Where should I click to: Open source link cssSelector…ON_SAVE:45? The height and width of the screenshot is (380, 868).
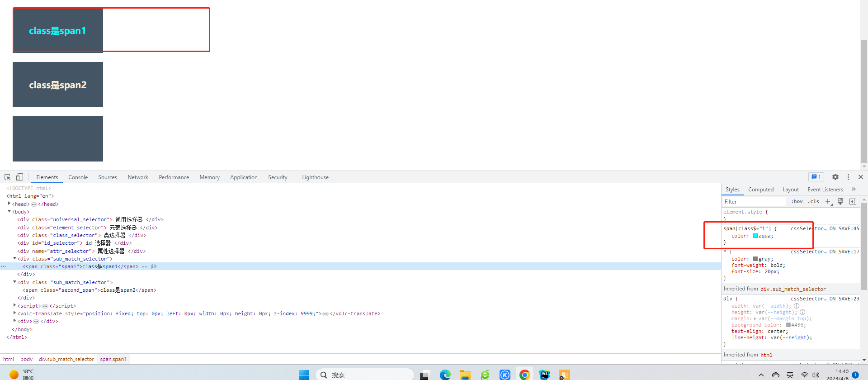click(825, 228)
